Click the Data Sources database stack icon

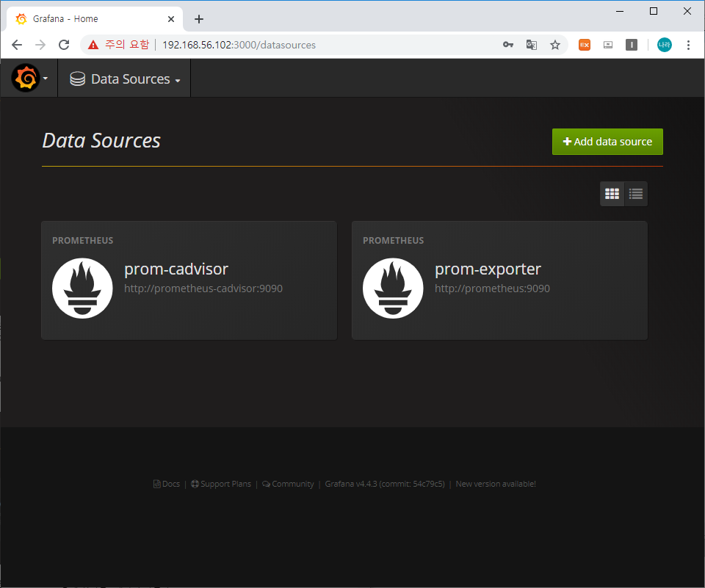(x=77, y=79)
